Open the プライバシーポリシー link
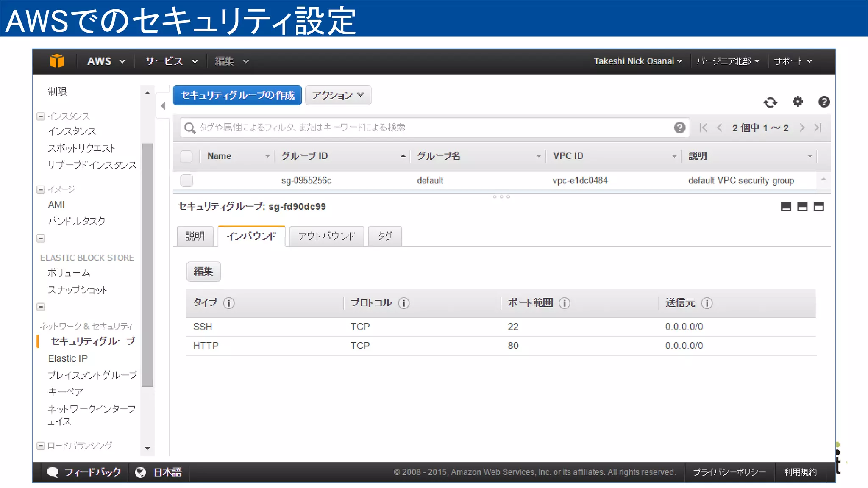 [729, 472]
